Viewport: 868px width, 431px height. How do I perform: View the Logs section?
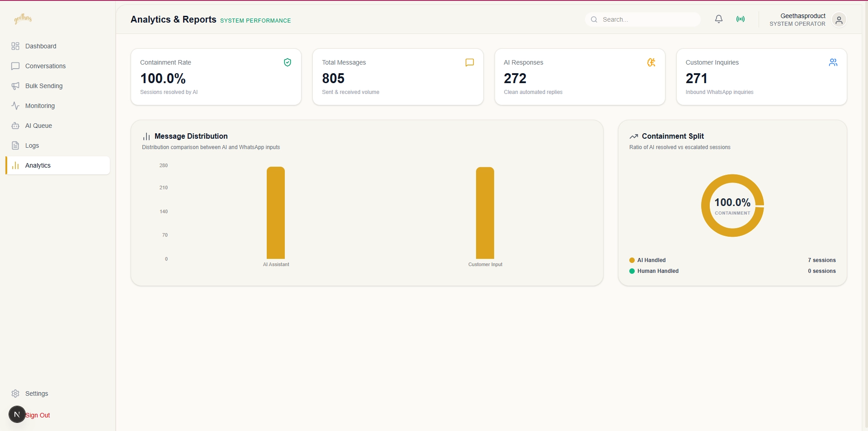[x=57, y=145]
